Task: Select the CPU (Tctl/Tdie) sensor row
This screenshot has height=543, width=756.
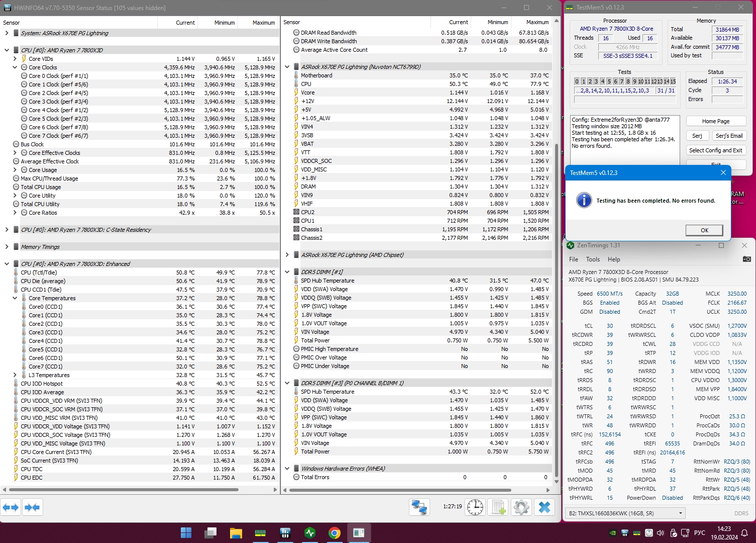Action: pyautogui.click(x=140, y=273)
